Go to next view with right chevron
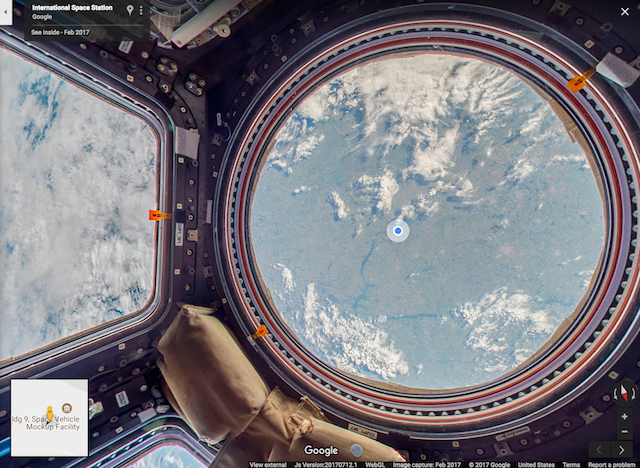Screen dimensions: 640x468 pos(623,450)
